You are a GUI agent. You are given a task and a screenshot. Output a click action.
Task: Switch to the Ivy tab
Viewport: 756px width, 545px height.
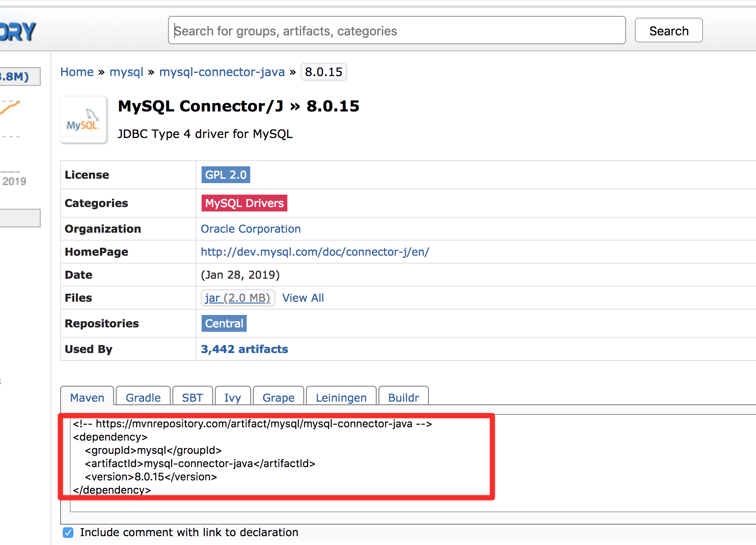pyautogui.click(x=233, y=397)
